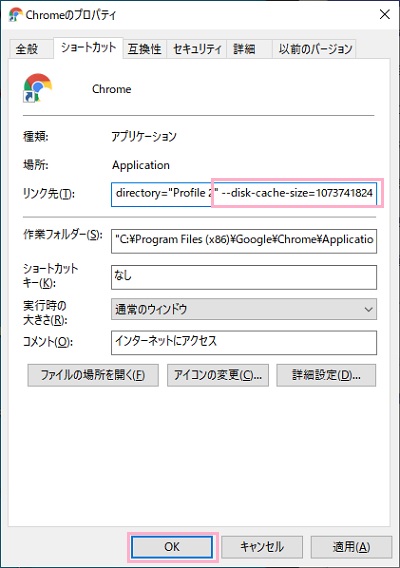This screenshot has height=568, width=400.
Task: Focus the ショートカットキー field showing なし
Action: (244, 277)
